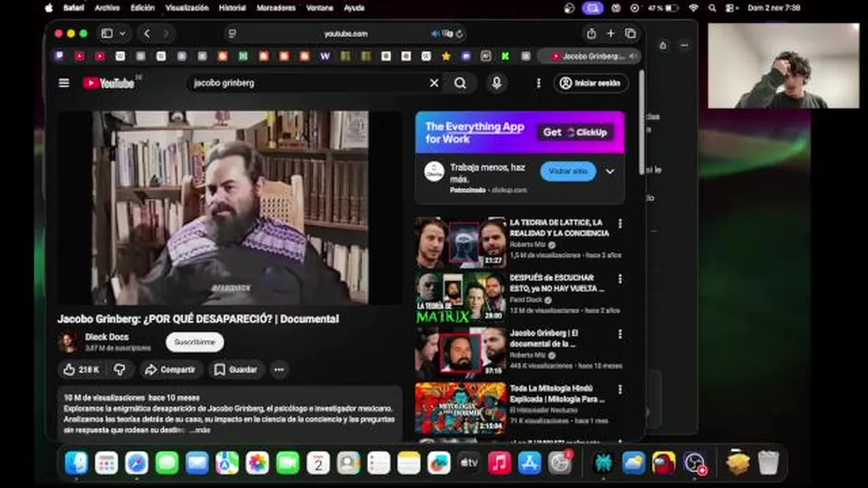
Task: Open App Store in the Dock
Action: [530, 463]
